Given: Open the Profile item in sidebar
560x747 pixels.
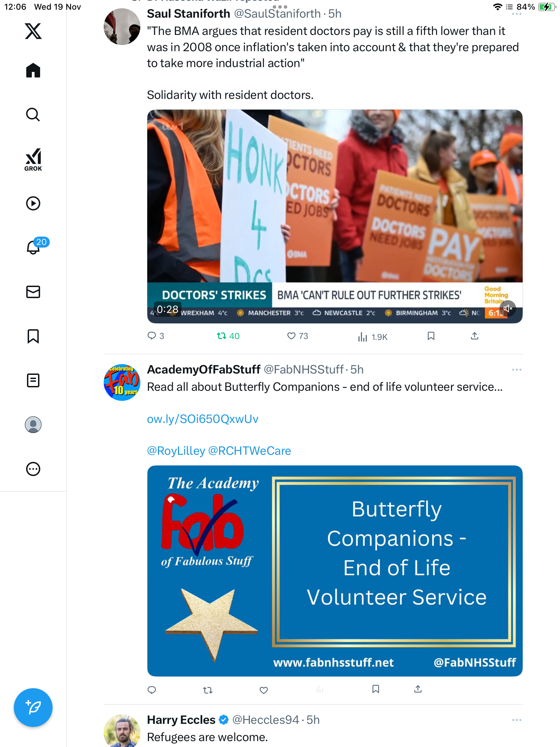Looking at the screenshot, I should (x=33, y=425).
